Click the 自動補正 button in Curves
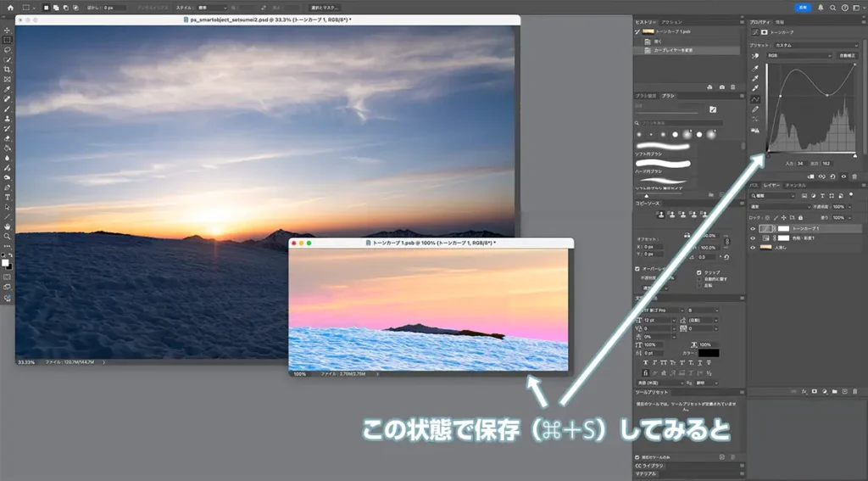The height and width of the screenshot is (481, 868). (x=847, y=55)
